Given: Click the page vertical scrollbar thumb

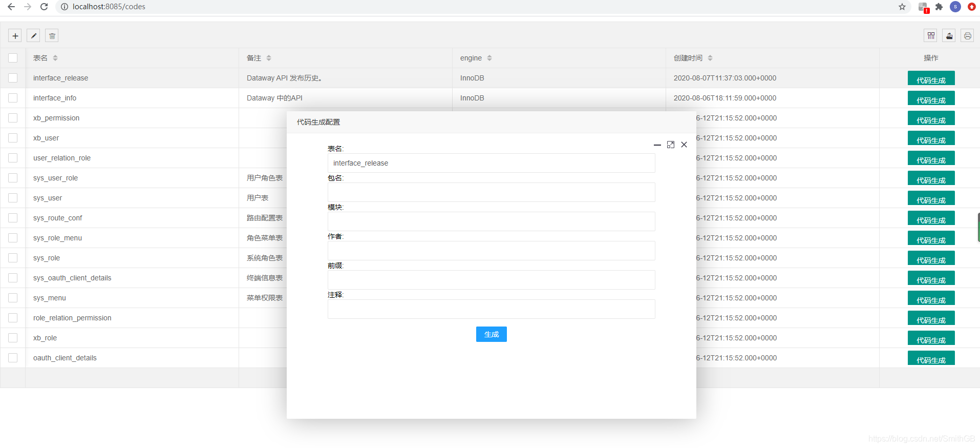Looking at the screenshot, I should tap(978, 228).
